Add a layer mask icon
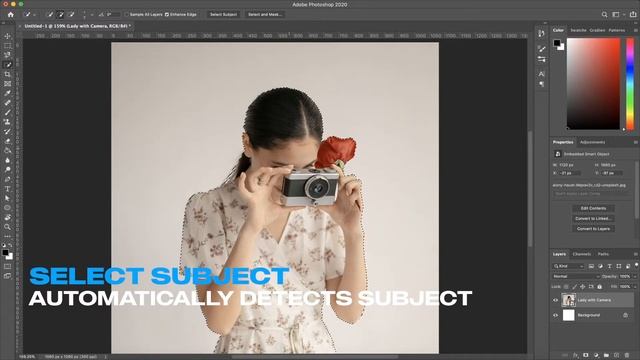This screenshot has height=360, width=640. click(586, 356)
